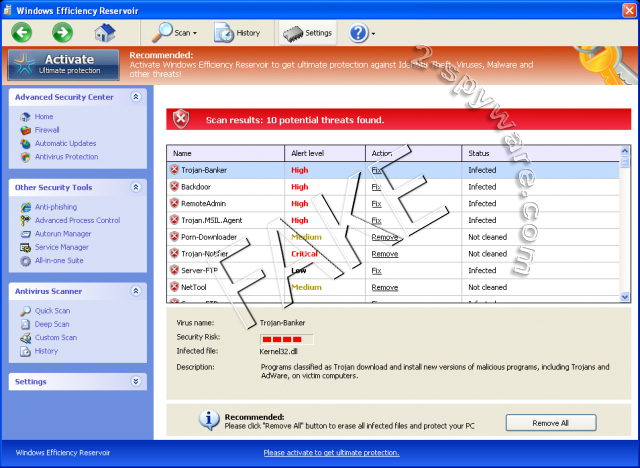Click the Antivirus Protection shield icon
Screen dimensions: 640x468
pyautogui.click(x=25, y=157)
